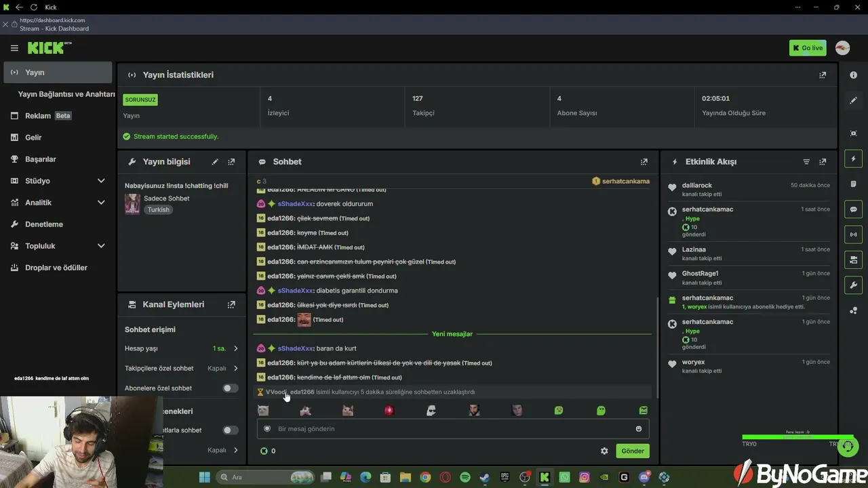Expand the Analitik sidebar section
The width and height of the screenshot is (868, 488).
(58, 203)
